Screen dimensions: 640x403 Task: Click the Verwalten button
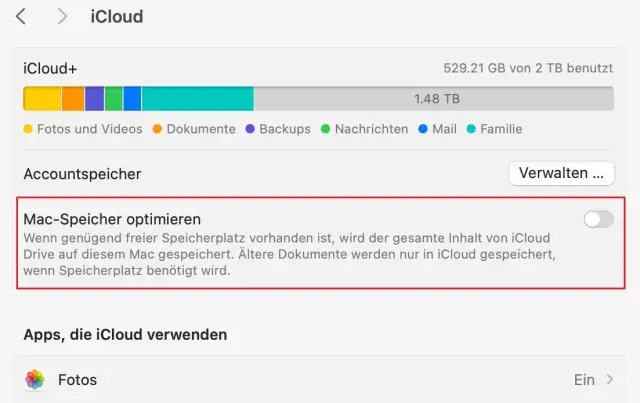(x=561, y=173)
